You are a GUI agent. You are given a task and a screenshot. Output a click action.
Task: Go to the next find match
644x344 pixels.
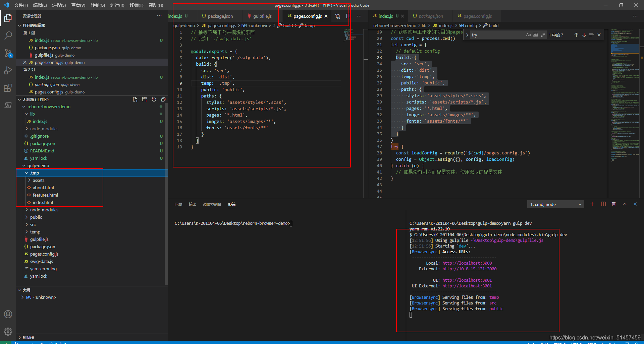pos(584,35)
